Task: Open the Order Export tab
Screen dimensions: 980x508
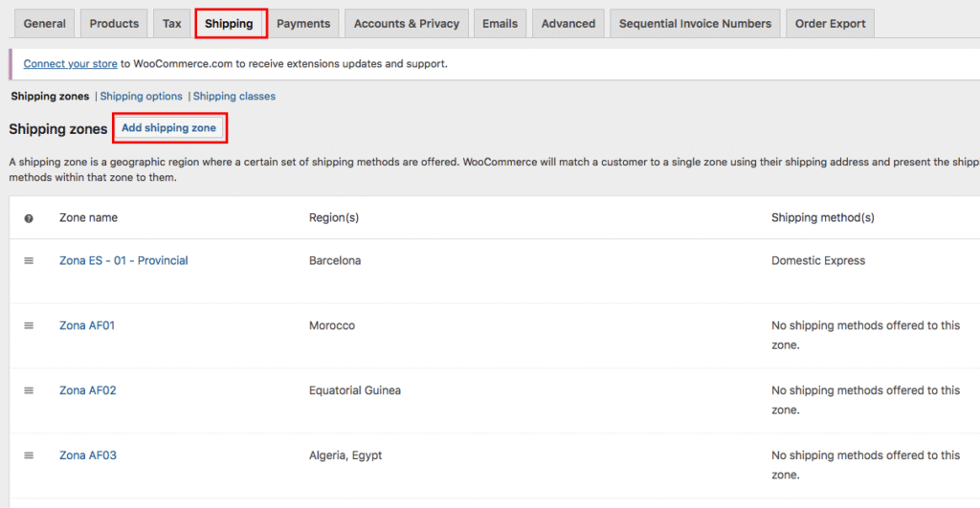Action: click(830, 24)
